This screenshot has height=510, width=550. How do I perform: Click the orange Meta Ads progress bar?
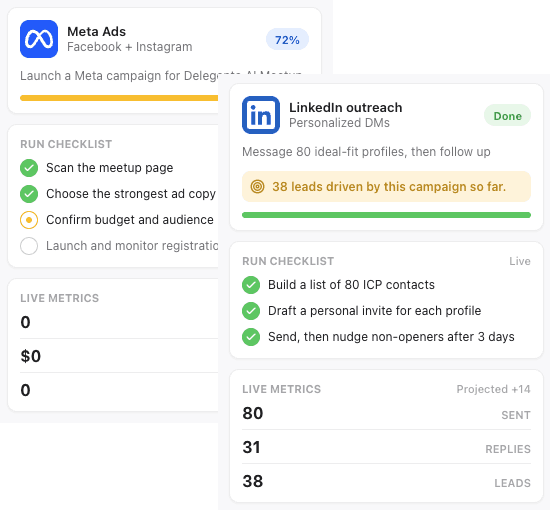119,98
